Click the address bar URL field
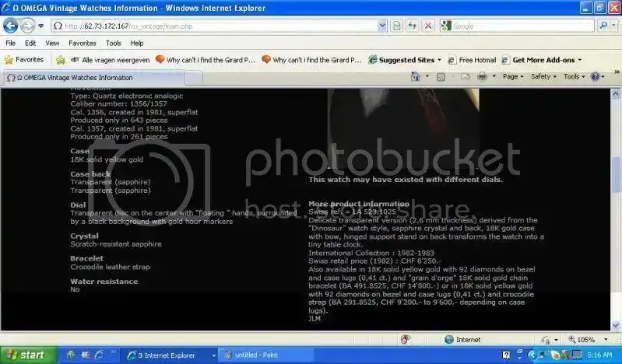Viewport: 622px width, 364px height. pos(214,26)
